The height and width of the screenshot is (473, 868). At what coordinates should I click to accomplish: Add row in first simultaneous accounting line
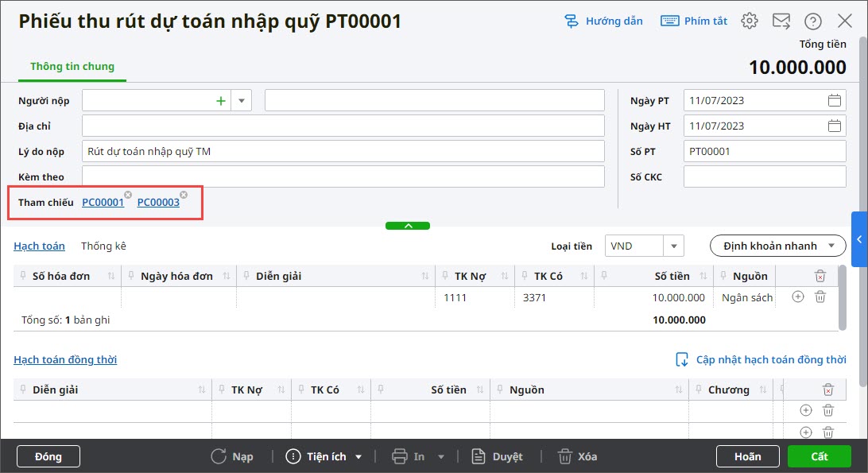click(806, 410)
